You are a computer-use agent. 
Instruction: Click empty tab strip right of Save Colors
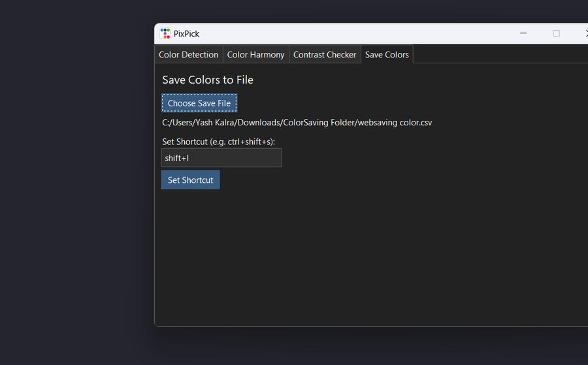pyautogui.click(x=497, y=55)
